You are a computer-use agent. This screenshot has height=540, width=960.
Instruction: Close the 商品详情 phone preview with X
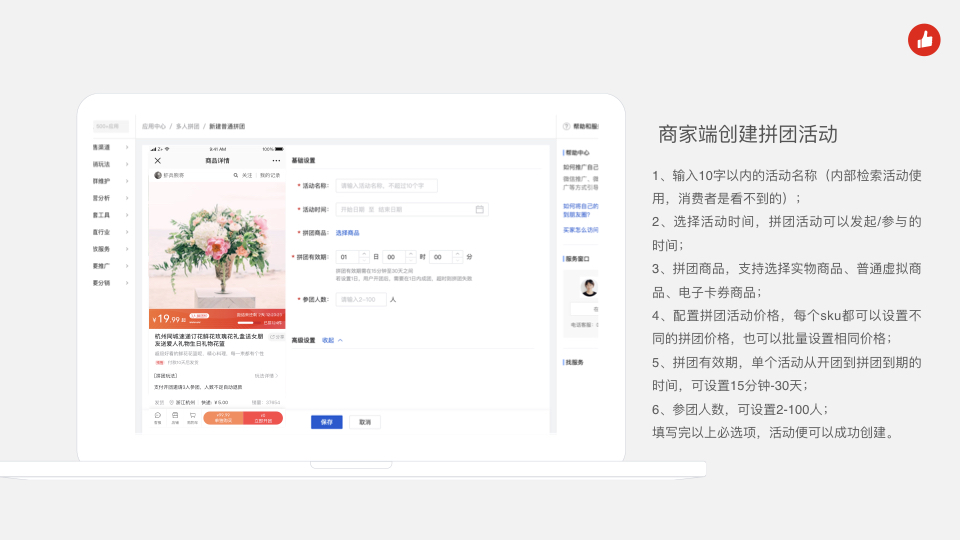(x=157, y=160)
